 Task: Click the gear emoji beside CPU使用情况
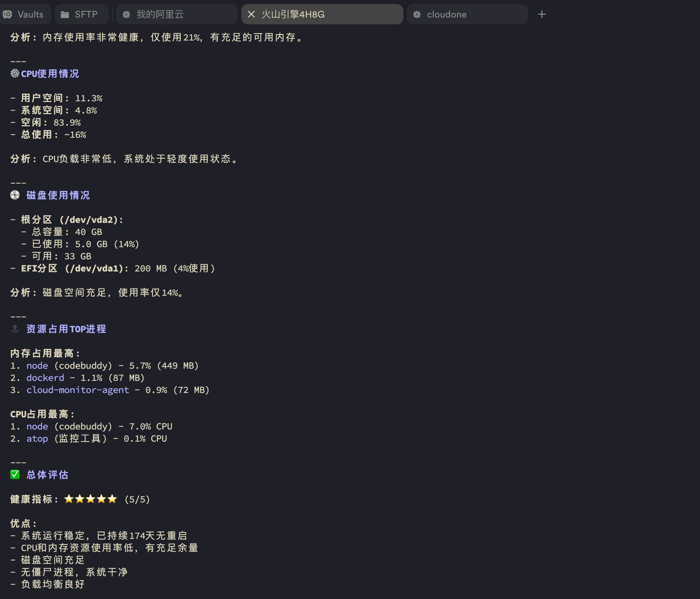[x=14, y=74]
